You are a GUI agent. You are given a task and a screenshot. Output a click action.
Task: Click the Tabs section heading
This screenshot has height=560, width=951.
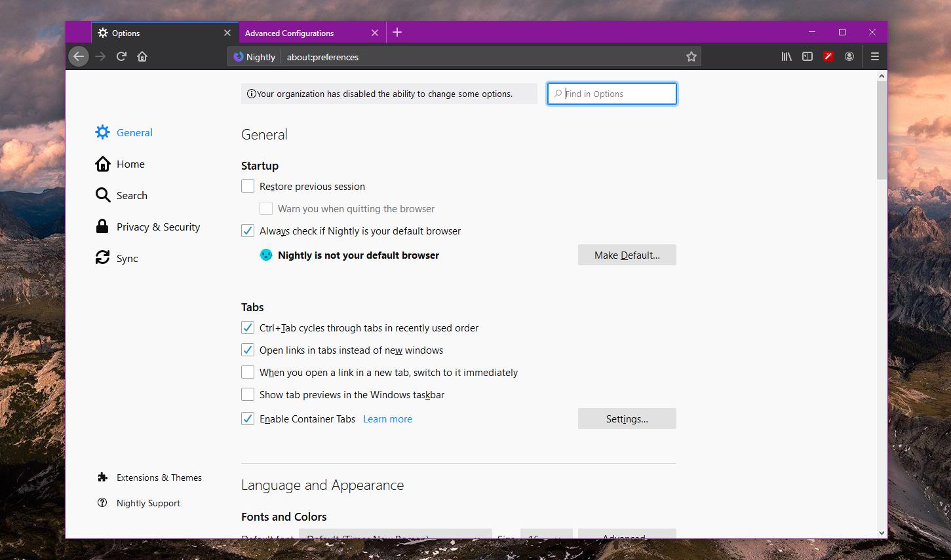(252, 307)
